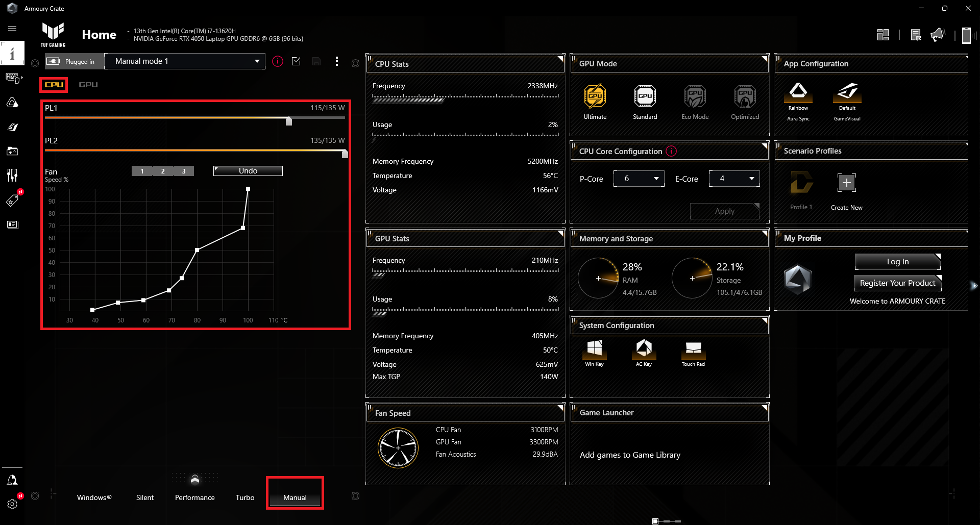980x525 pixels.
Task: Open the Manual mode 1 dropdown
Action: [185, 61]
